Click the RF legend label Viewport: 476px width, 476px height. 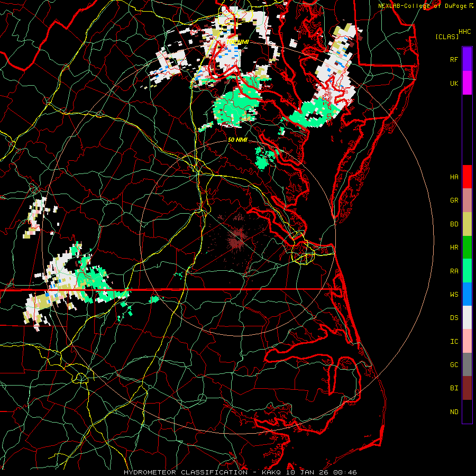454,59
